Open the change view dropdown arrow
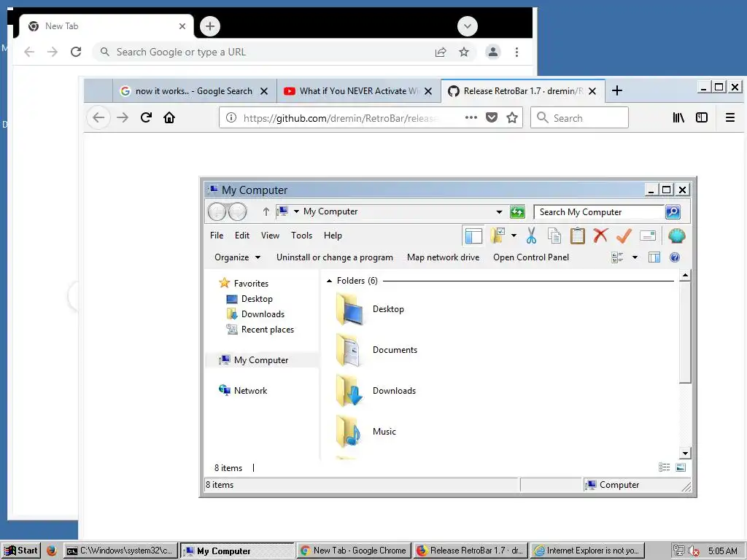 click(635, 257)
